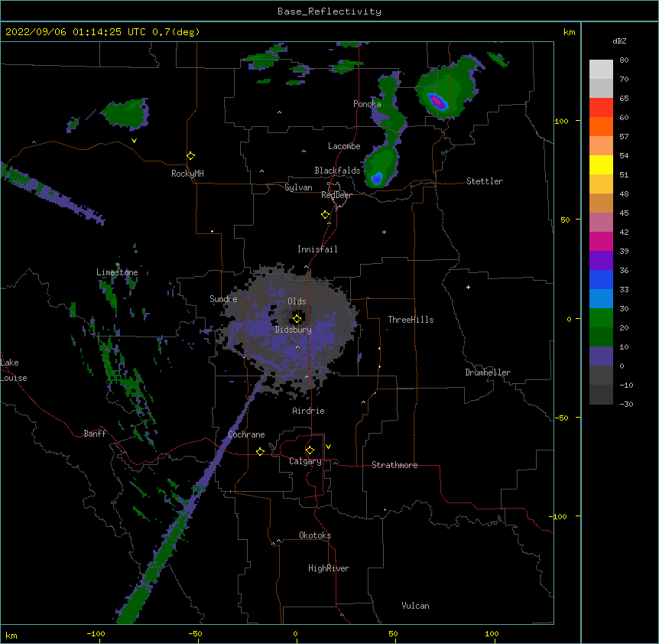Select the yellow diamond marker south of RedDeer
Image resolution: width=659 pixels, height=644 pixels.
point(326,215)
